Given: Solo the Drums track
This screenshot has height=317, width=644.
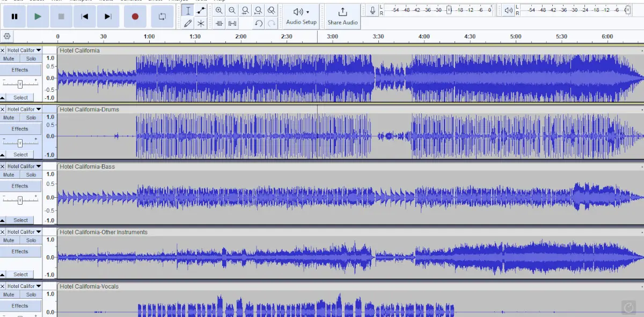Looking at the screenshot, I should (x=31, y=118).
